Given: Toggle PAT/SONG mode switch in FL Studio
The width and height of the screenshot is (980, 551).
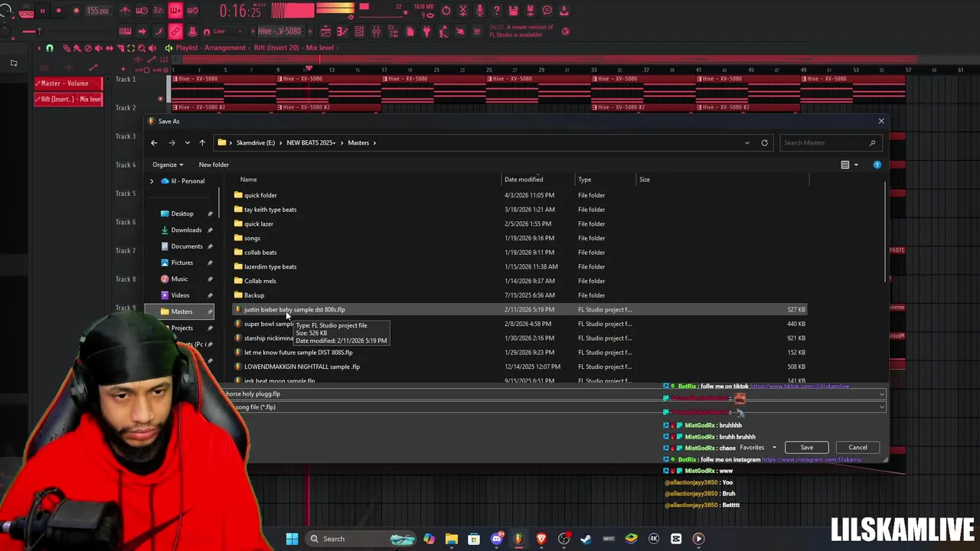Looking at the screenshot, I should (26, 11).
